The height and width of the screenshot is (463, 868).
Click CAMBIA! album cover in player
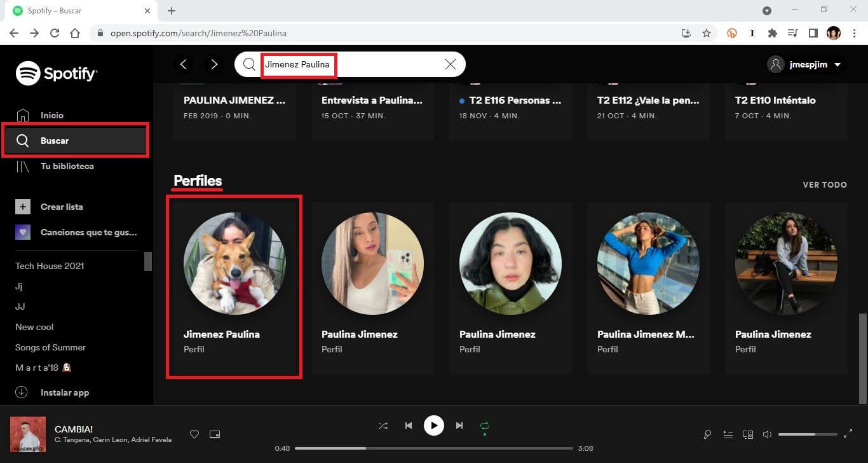point(28,434)
